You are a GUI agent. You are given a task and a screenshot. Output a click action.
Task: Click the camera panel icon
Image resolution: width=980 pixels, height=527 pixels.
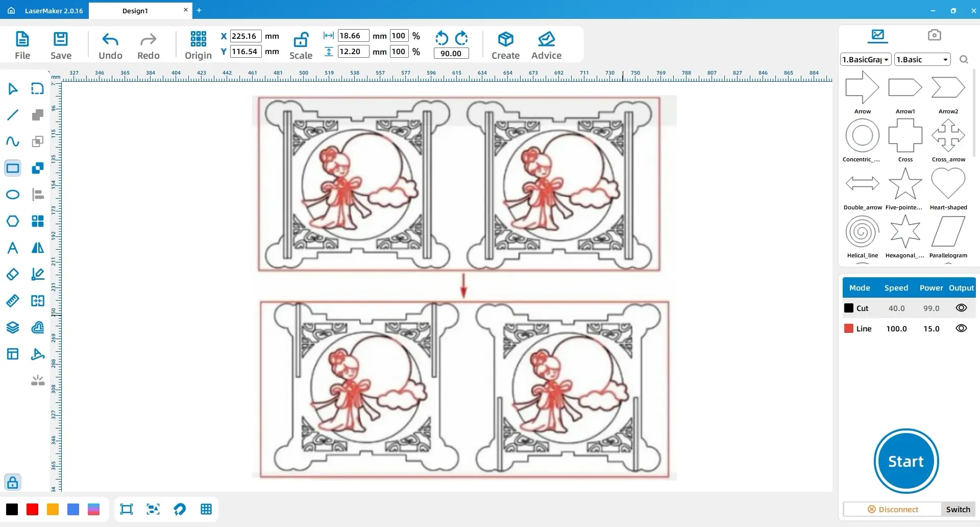[934, 35]
